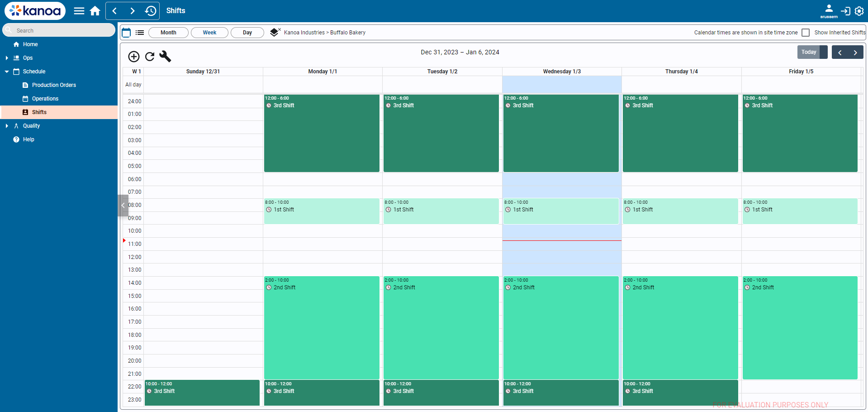Viewport: 868px width, 412px height.
Task: Navigate forward with header right arrow
Action: (x=132, y=11)
